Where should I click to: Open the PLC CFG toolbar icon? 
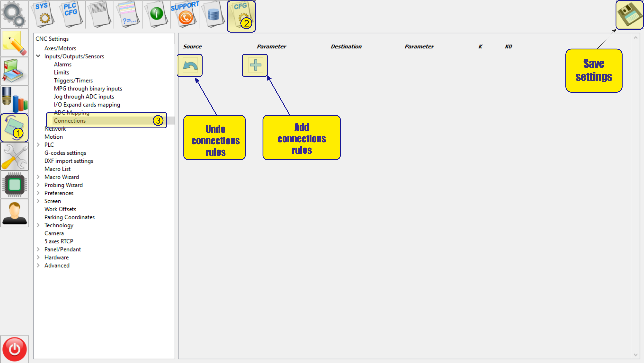(x=71, y=14)
